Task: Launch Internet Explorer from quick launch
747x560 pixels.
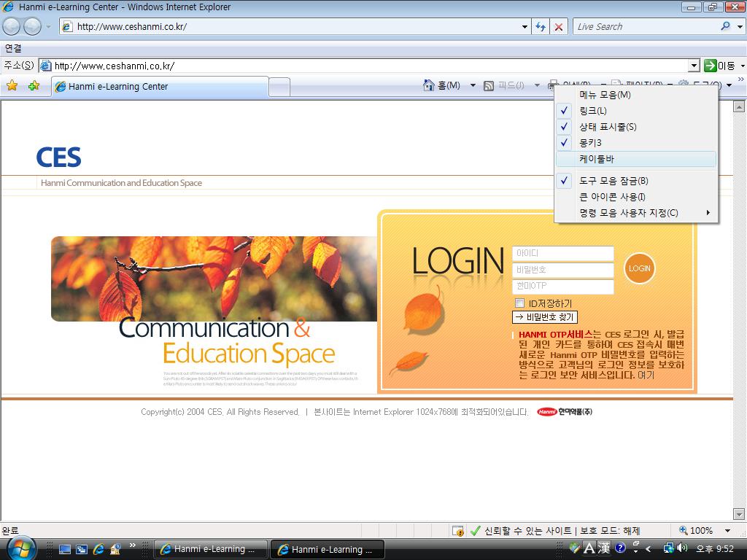Action: tap(98, 549)
